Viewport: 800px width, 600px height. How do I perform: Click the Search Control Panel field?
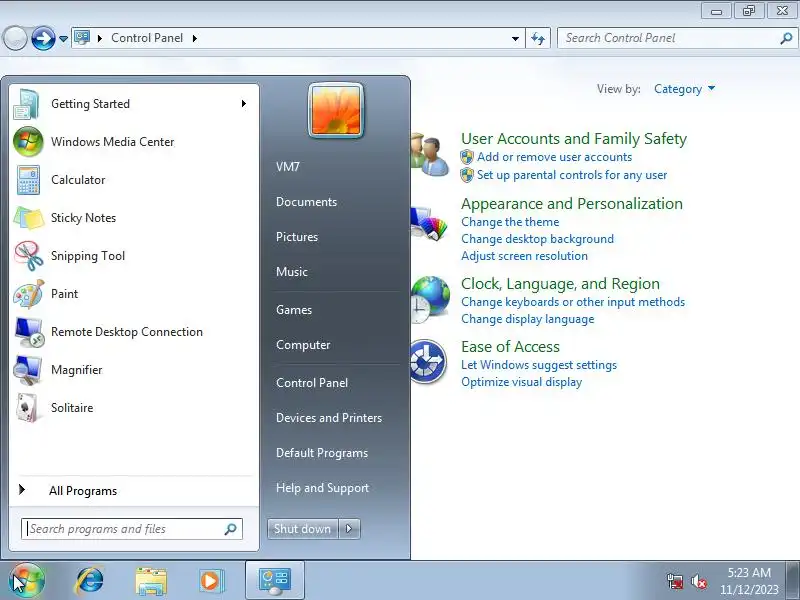[x=677, y=38]
